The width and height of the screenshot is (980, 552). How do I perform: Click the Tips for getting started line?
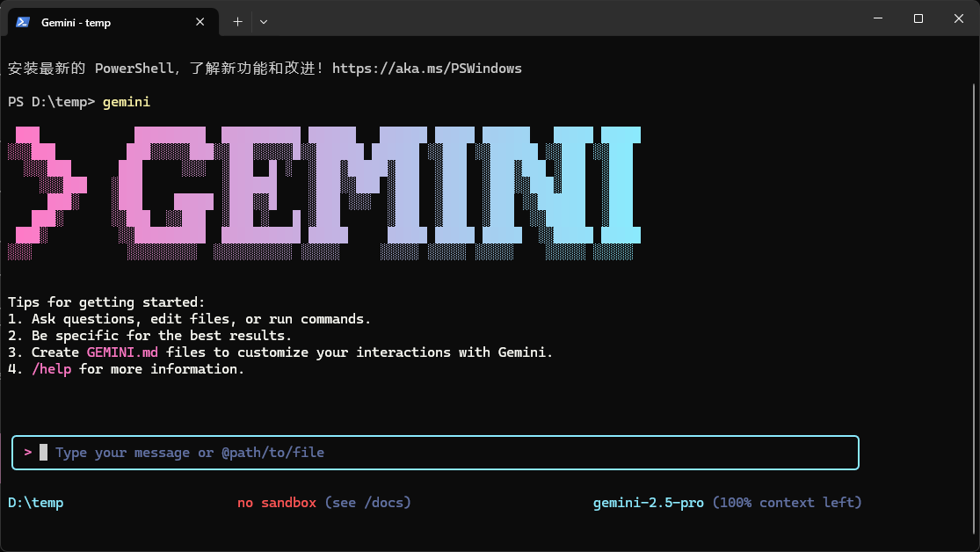106,302
